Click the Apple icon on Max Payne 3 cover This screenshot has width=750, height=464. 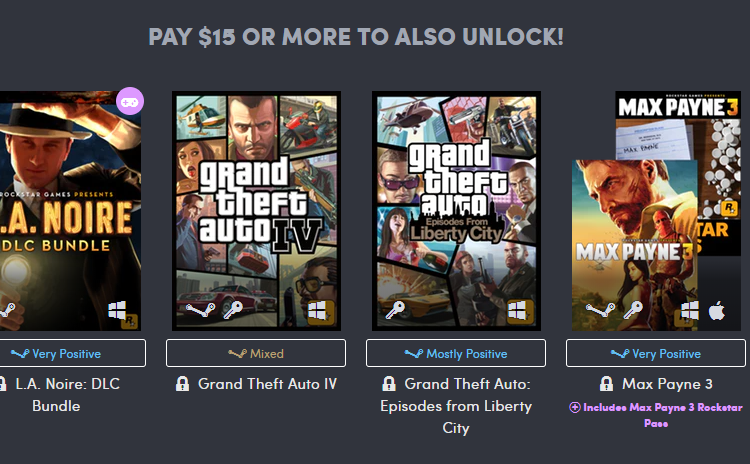717,311
